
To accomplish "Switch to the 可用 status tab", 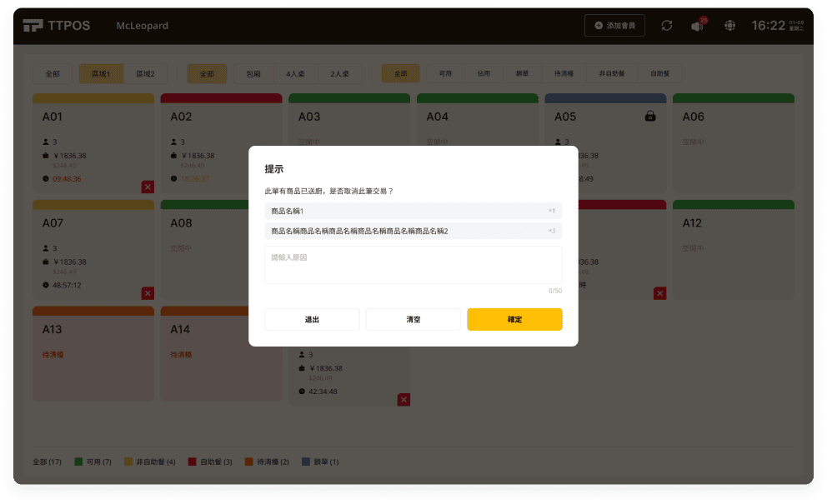I will point(445,74).
